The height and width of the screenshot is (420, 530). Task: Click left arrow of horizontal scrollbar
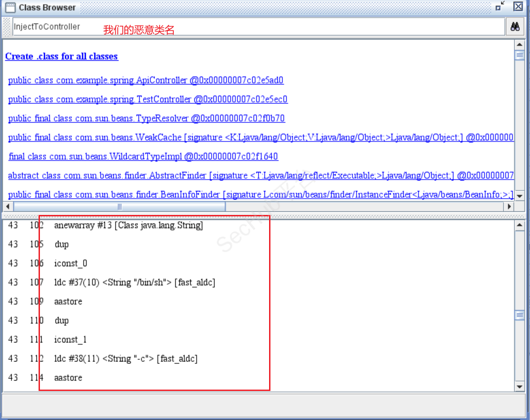[x=8, y=206]
